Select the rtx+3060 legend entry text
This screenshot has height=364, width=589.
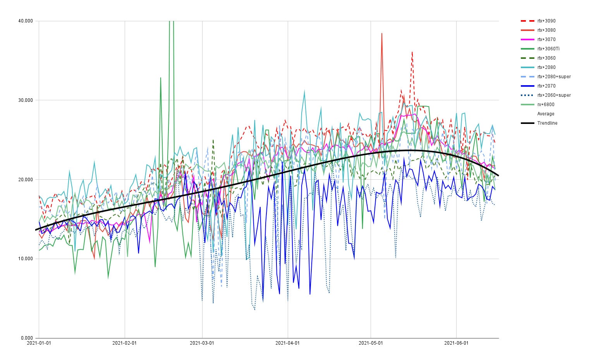pyautogui.click(x=546, y=58)
